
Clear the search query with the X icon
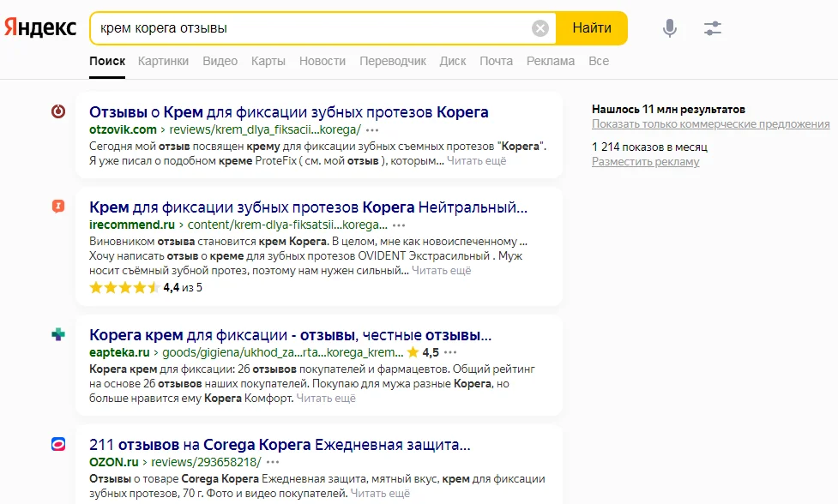540,28
